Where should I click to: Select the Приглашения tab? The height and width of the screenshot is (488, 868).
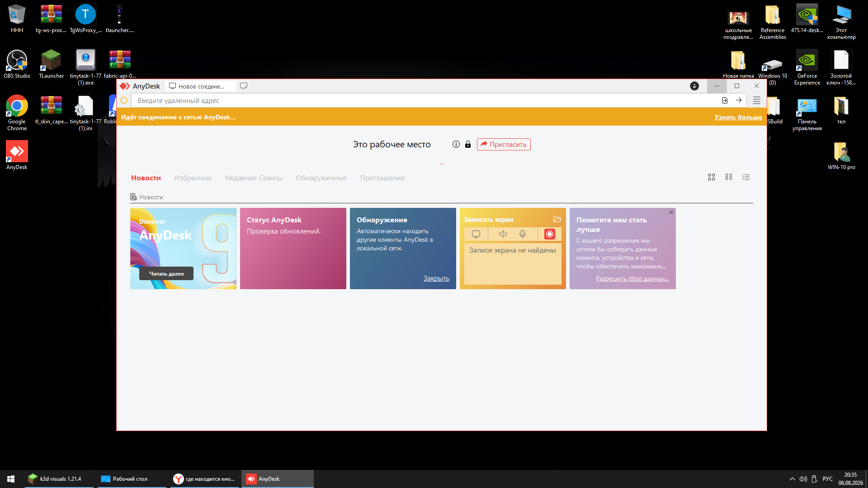pyautogui.click(x=382, y=178)
